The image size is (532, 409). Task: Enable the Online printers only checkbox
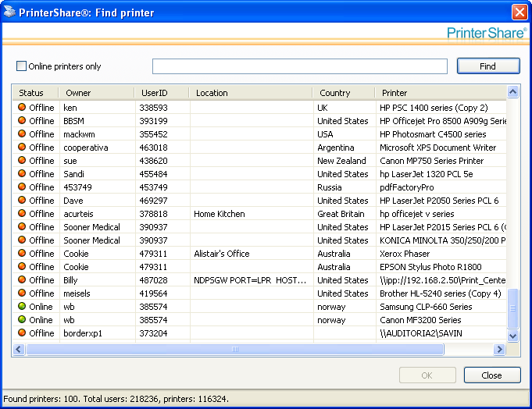pos(21,66)
